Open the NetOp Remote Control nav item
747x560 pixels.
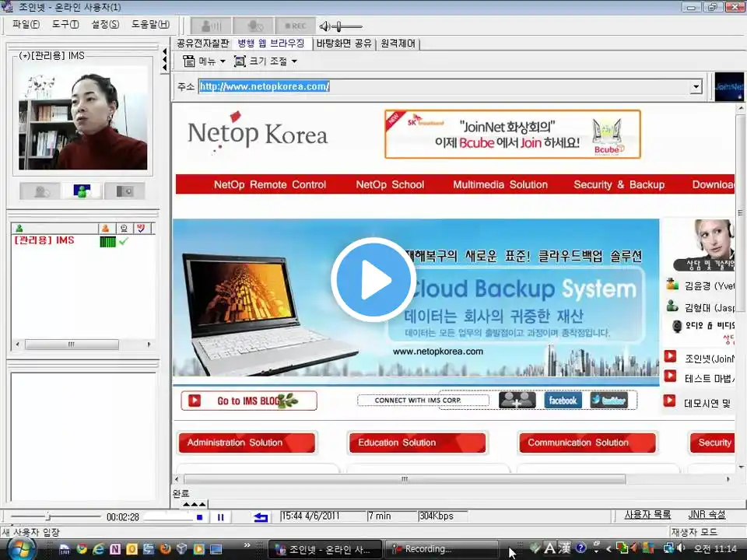(x=270, y=185)
